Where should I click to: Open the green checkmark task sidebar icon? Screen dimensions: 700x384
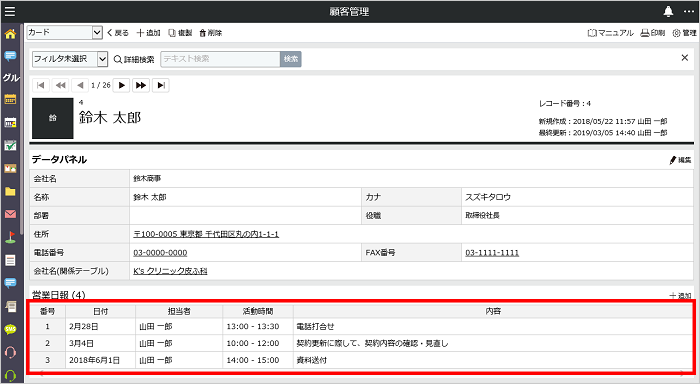click(10, 145)
